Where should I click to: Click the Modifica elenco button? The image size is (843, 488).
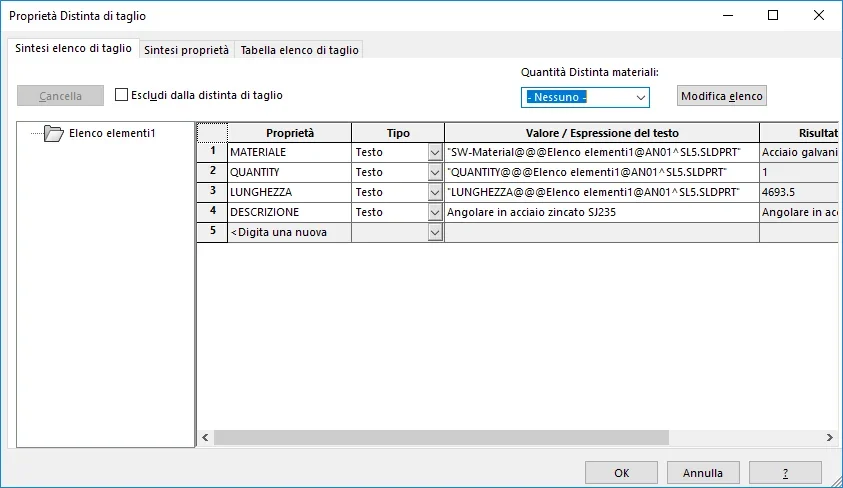(721, 96)
